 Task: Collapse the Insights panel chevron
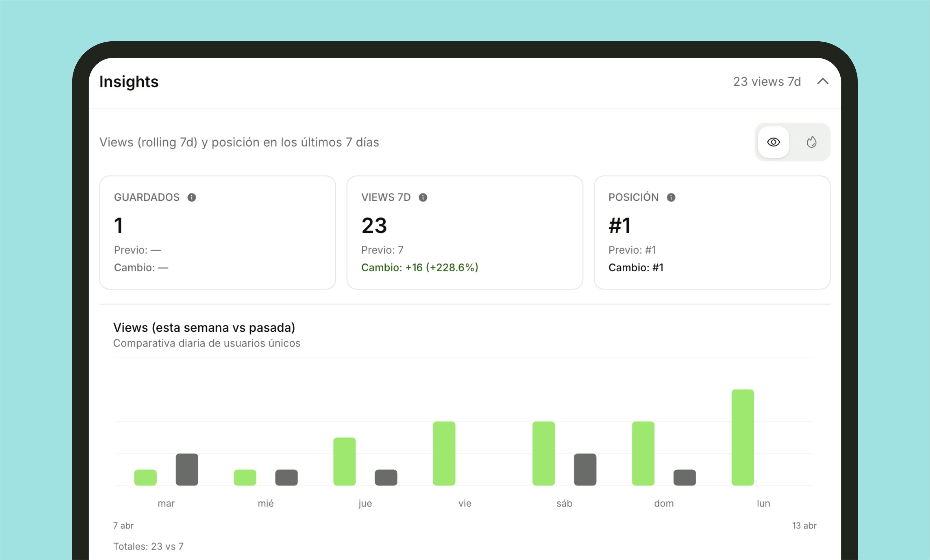823,82
